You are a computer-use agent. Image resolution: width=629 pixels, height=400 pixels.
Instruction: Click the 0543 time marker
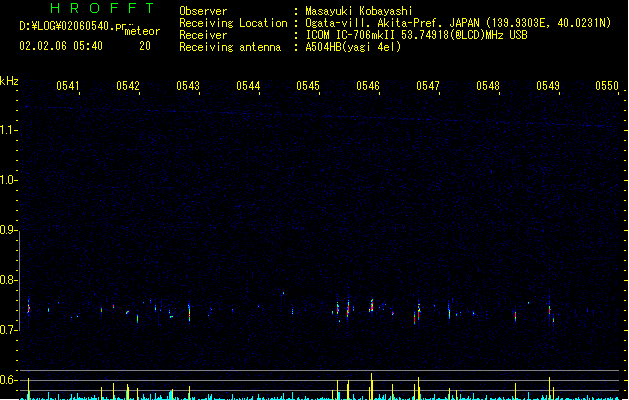pyautogui.click(x=188, y=86)
